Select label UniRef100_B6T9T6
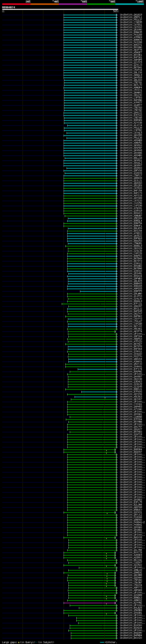This screenshot has width=146, height=644. point(131,347)
